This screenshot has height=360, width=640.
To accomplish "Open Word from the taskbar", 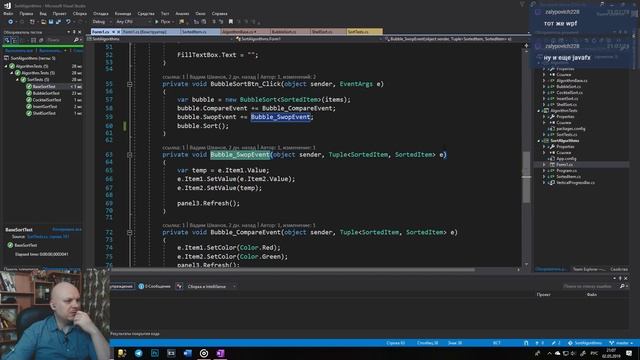I will (x=187, y=353).
